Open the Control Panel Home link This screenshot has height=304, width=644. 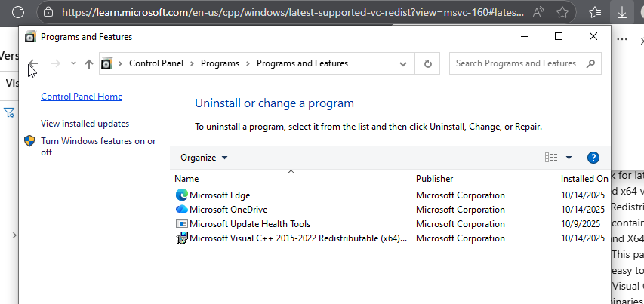coord(82,97)
